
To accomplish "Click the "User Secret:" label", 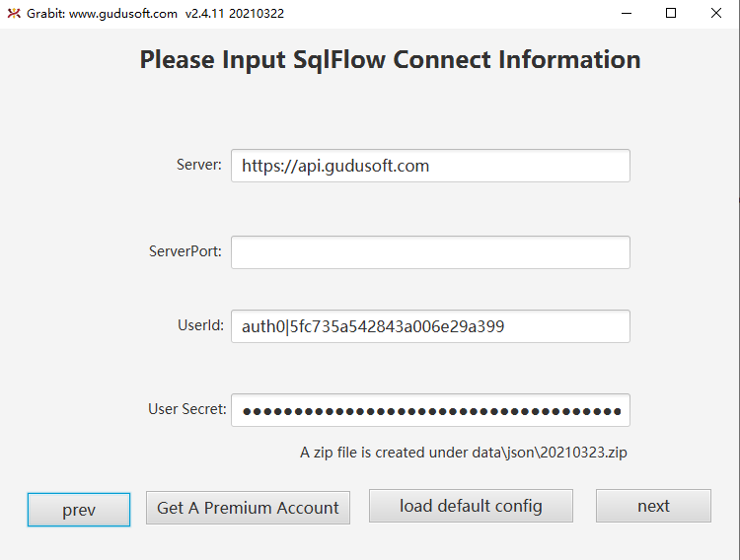I will tap(187, 409).
